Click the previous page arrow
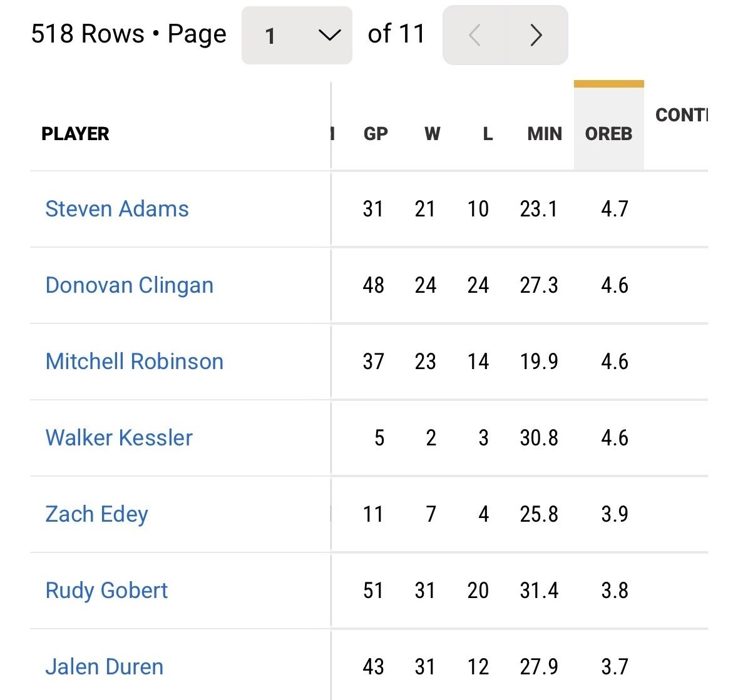 coord(474,35)
